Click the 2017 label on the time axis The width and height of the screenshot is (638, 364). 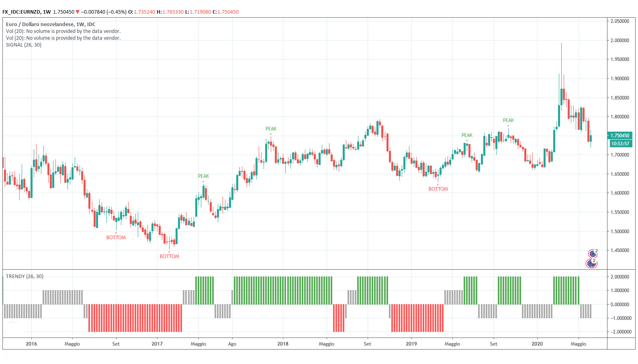(157, 344)
